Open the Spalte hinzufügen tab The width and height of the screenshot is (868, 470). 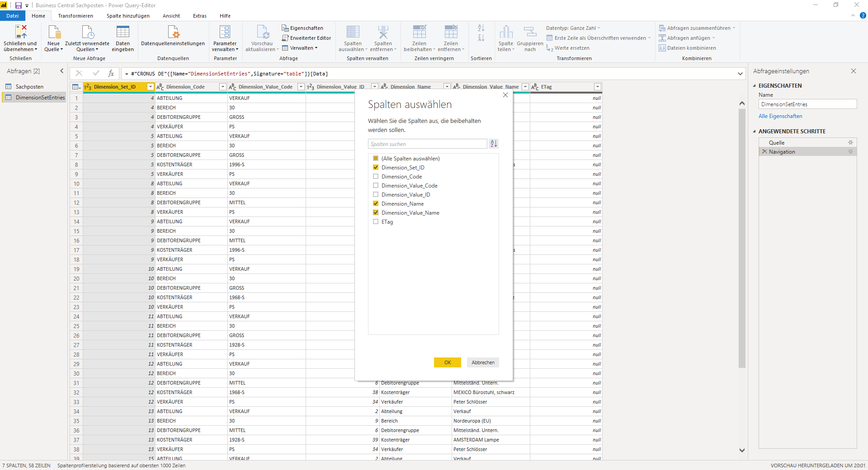128,16
